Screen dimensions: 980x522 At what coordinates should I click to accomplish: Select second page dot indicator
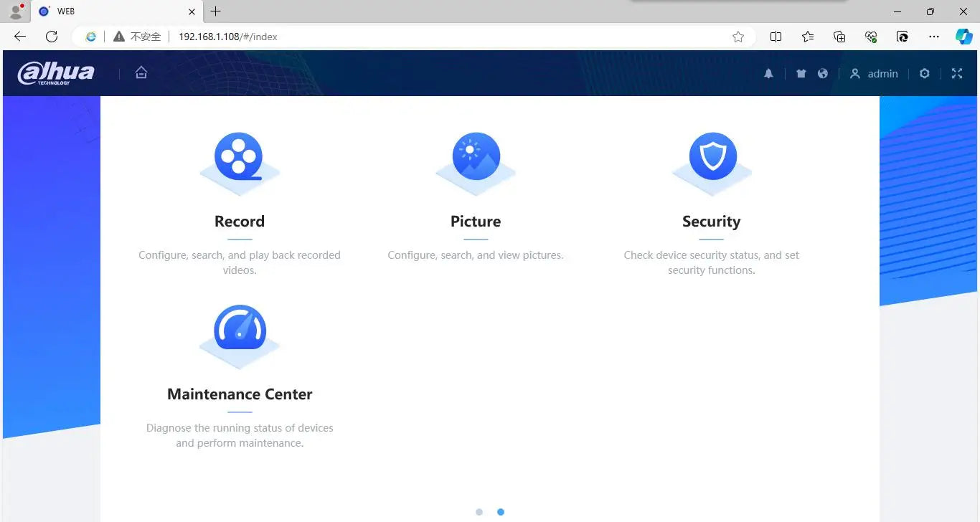click(501, 512)
